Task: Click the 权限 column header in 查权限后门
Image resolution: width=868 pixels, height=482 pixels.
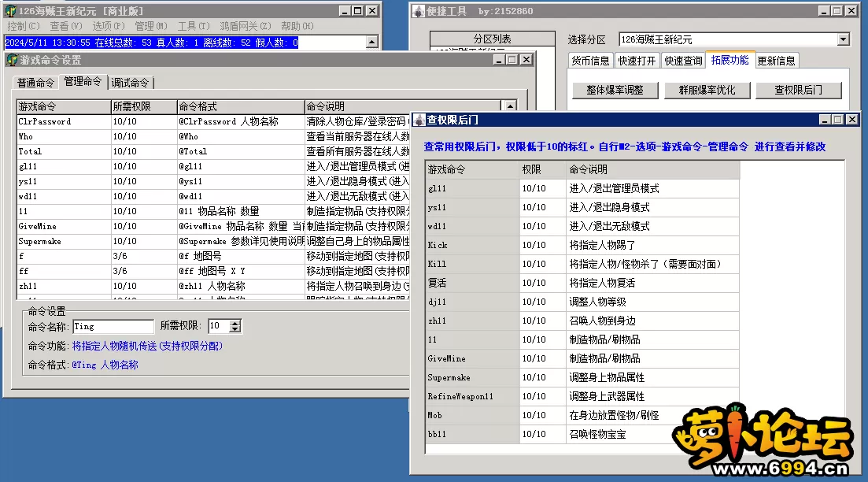Action: tap(542, 169)
